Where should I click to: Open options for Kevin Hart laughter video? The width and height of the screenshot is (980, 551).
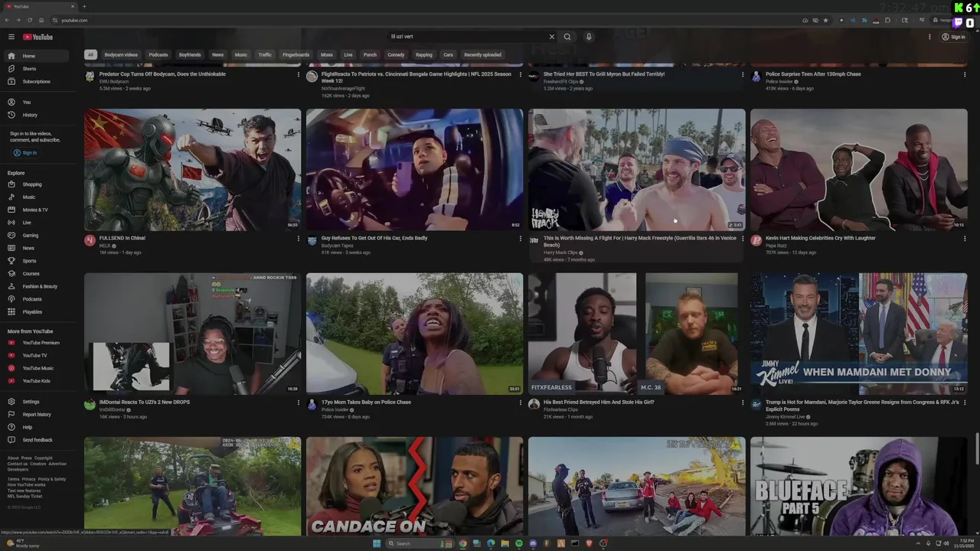(965, 239)
